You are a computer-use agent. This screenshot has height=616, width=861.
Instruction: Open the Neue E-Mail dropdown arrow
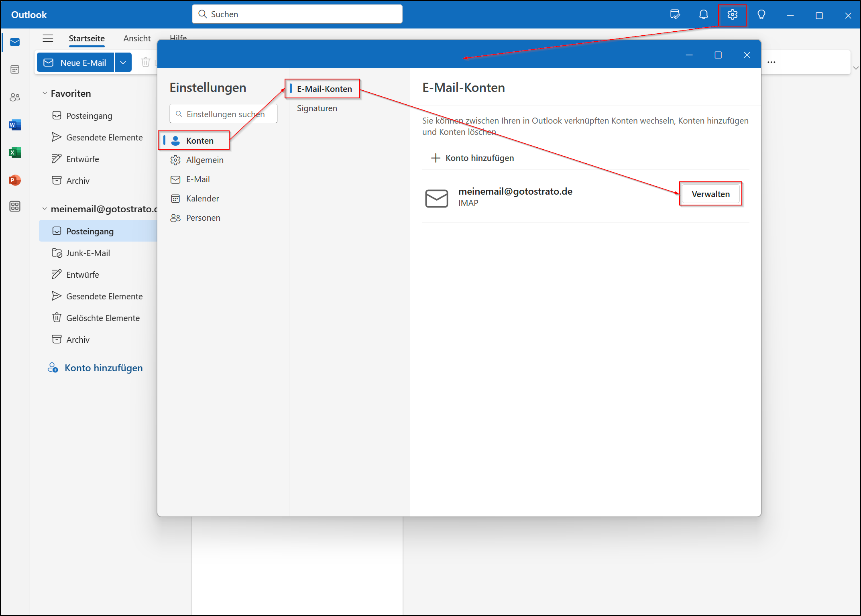(x=123, y=62)
